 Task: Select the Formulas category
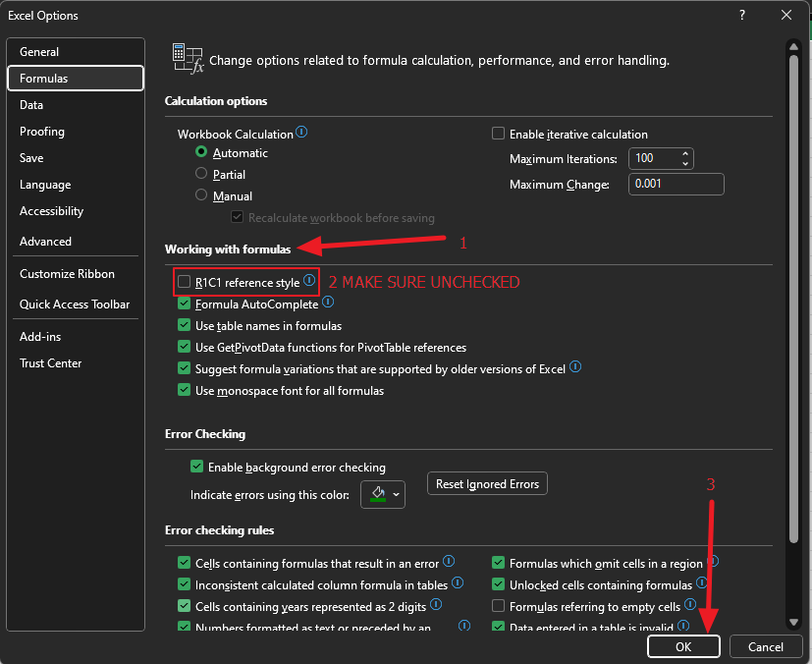[76, 79]
